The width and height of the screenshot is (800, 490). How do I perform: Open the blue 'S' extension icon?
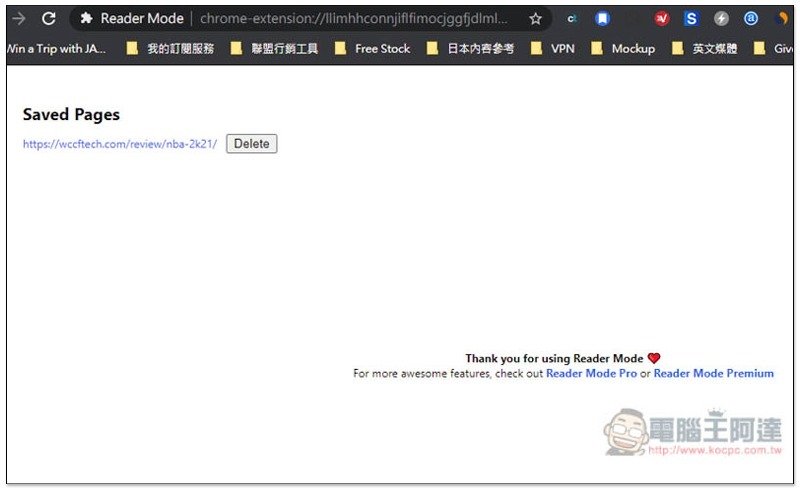[691, 19]
